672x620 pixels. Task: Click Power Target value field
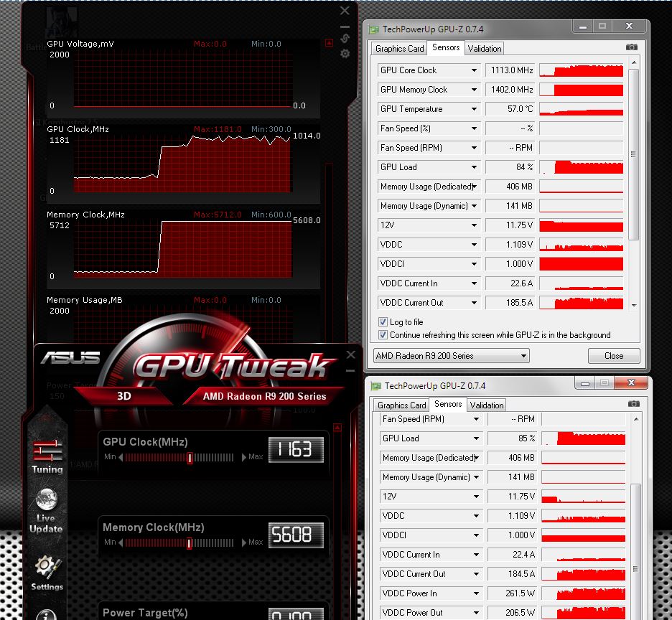pos(296,614)
